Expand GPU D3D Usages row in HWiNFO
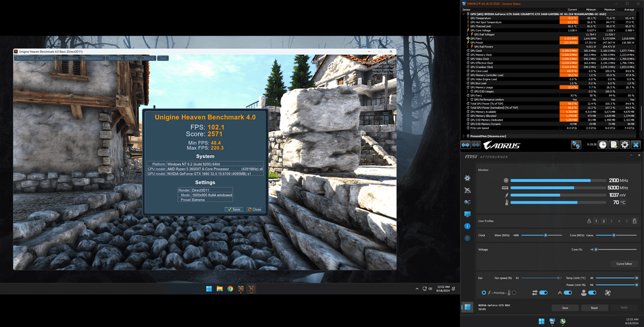This screenshot has width=644, height=327. (467, 91)
